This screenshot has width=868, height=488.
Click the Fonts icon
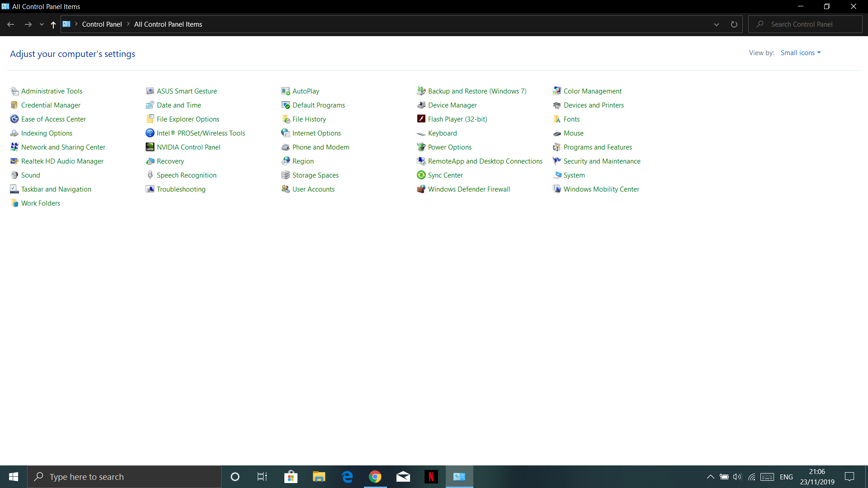tap(557, 119)
